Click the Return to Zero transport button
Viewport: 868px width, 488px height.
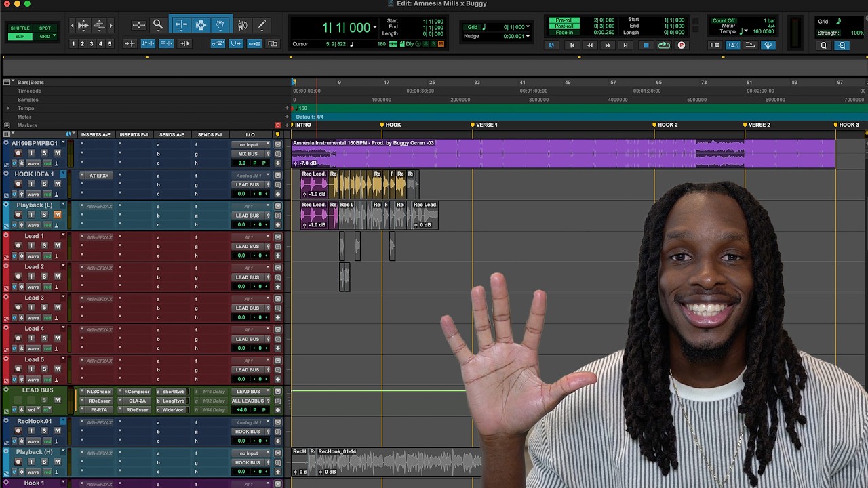(x=572, y=45)
